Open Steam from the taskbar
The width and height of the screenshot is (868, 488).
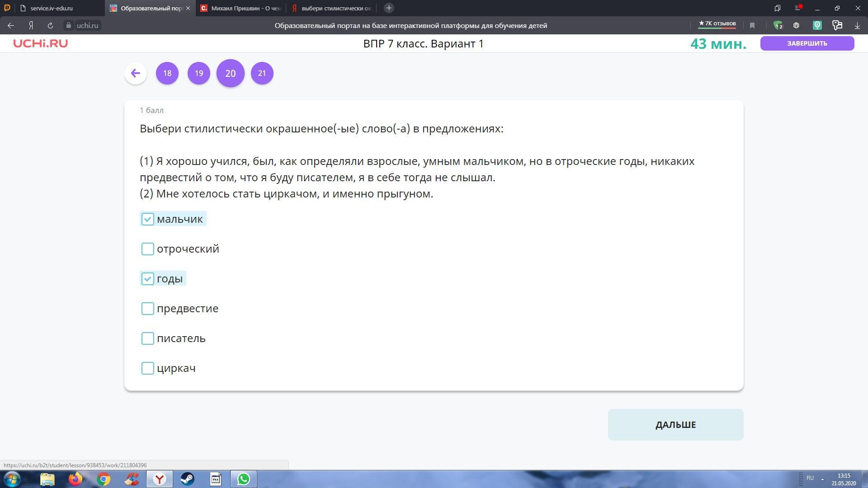tap(188, 479)
